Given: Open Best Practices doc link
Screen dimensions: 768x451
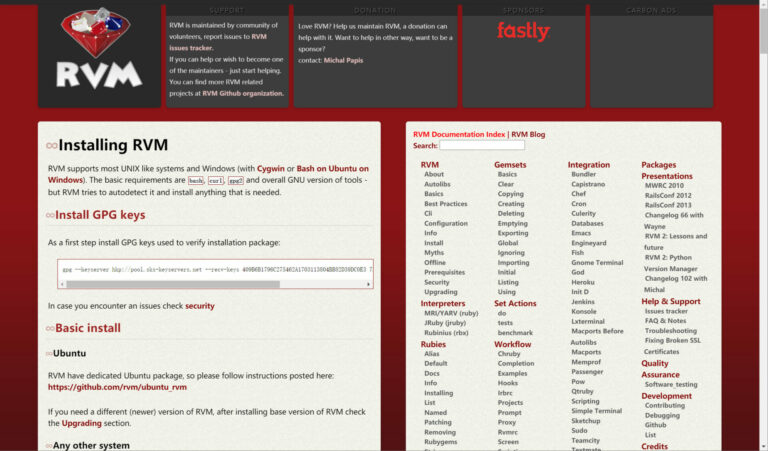Looking at the screenshot, I should 446,204.
